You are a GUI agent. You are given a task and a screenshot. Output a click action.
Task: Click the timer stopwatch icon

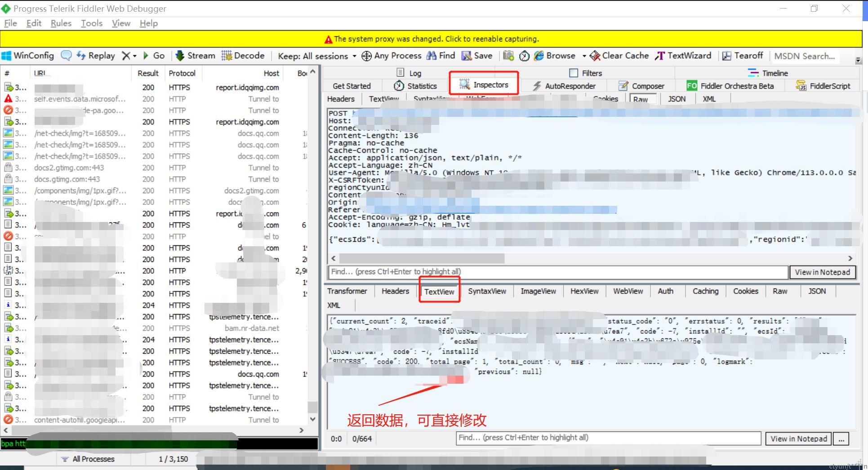pos(524,56)
